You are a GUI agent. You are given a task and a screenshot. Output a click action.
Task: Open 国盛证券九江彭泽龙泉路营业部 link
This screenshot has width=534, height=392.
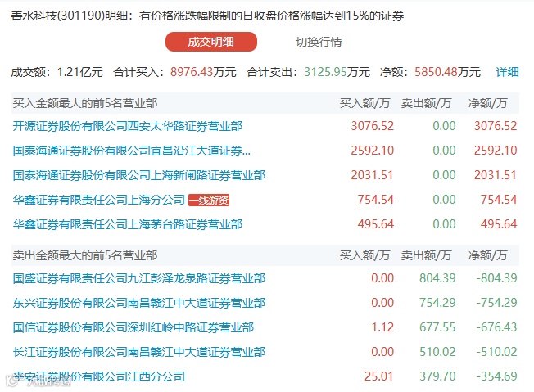[x=139, y=278]
